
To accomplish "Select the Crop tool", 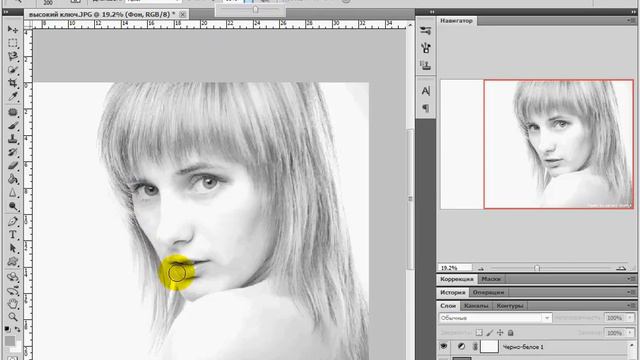I will point(13,83).
